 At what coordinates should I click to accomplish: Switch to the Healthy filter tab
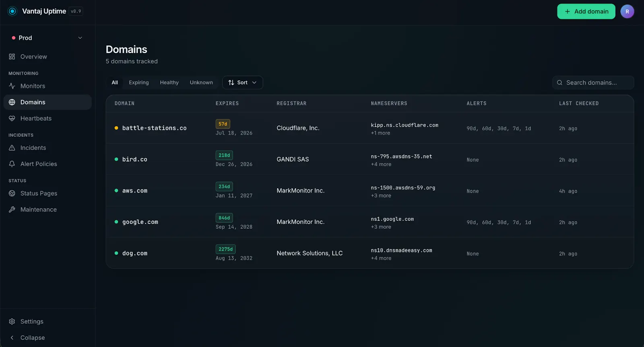[x=169, y=82]
